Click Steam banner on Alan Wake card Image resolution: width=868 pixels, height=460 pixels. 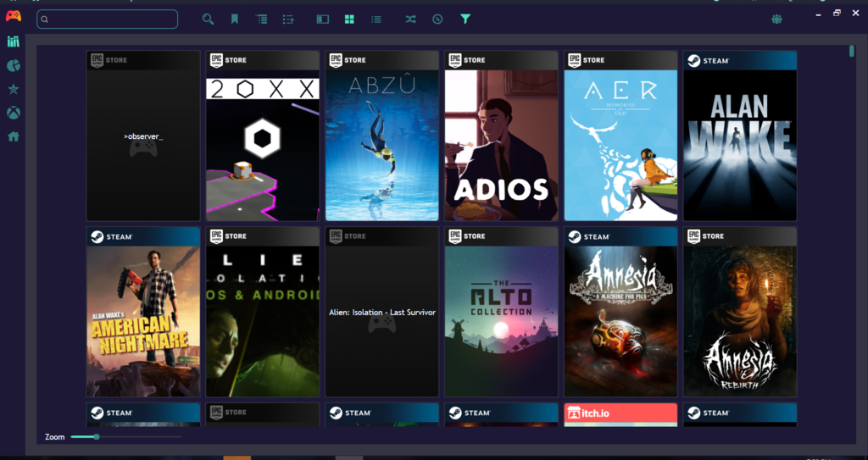pyautogui.click(x=740, y=60)
